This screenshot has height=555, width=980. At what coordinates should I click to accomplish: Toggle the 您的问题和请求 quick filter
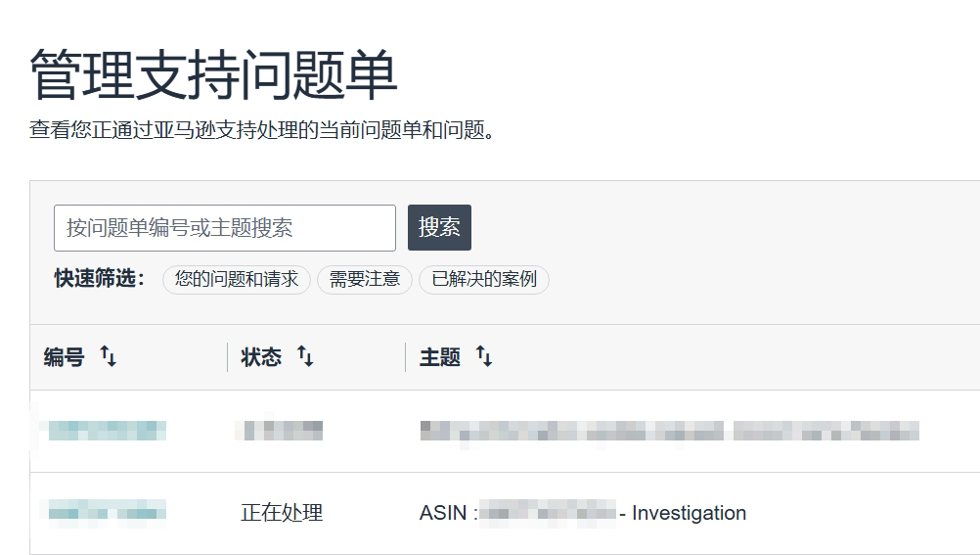(237, 280)
